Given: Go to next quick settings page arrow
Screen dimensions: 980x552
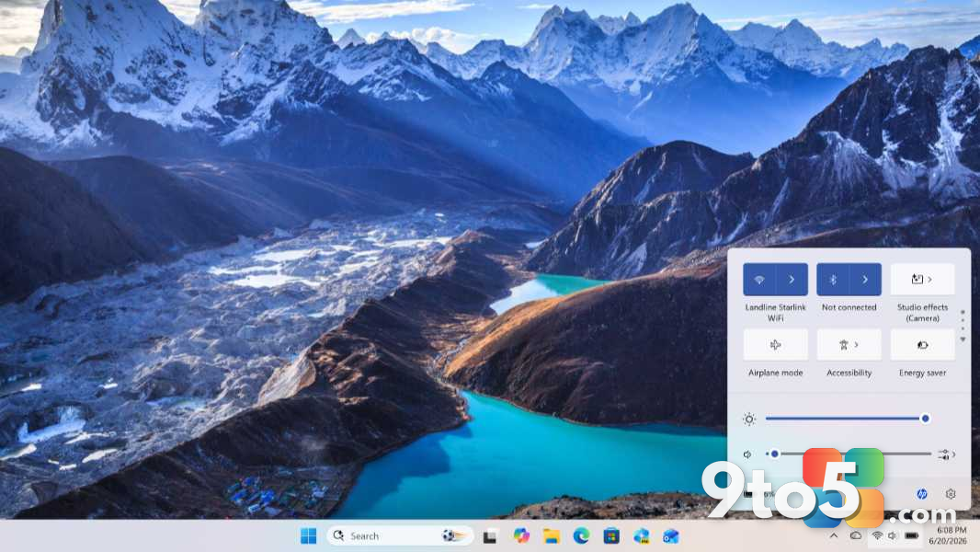Looking at the screenshot, I should (x=963, y=339).
